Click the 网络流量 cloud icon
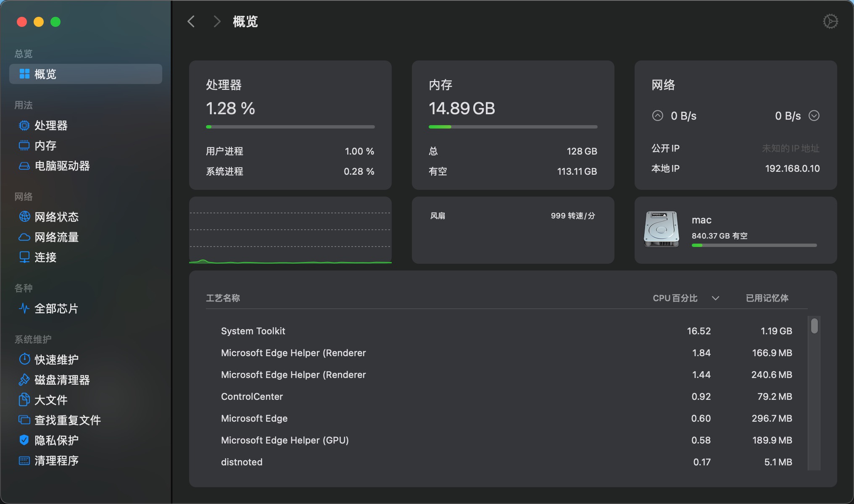 [x=24, y=237]
